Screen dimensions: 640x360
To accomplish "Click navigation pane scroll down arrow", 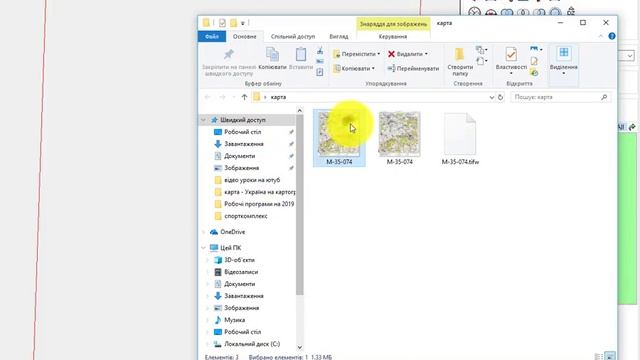I will pos(300,347).
